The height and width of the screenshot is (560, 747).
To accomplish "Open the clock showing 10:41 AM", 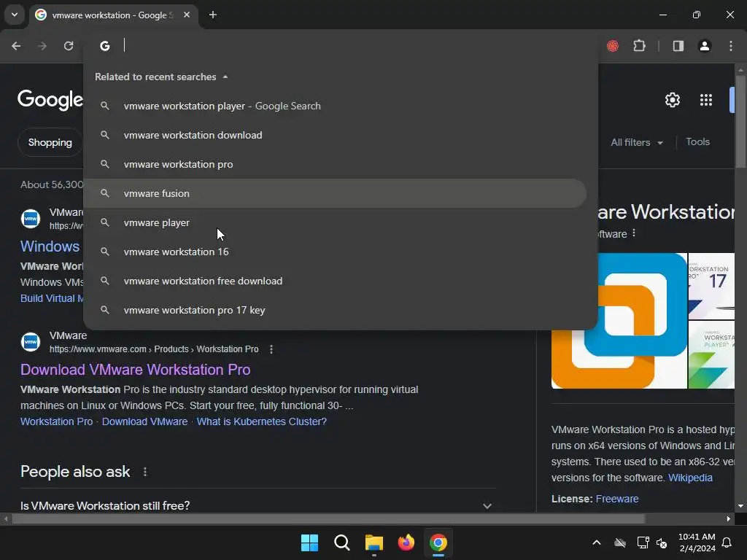I will click(x=697, y=542).
